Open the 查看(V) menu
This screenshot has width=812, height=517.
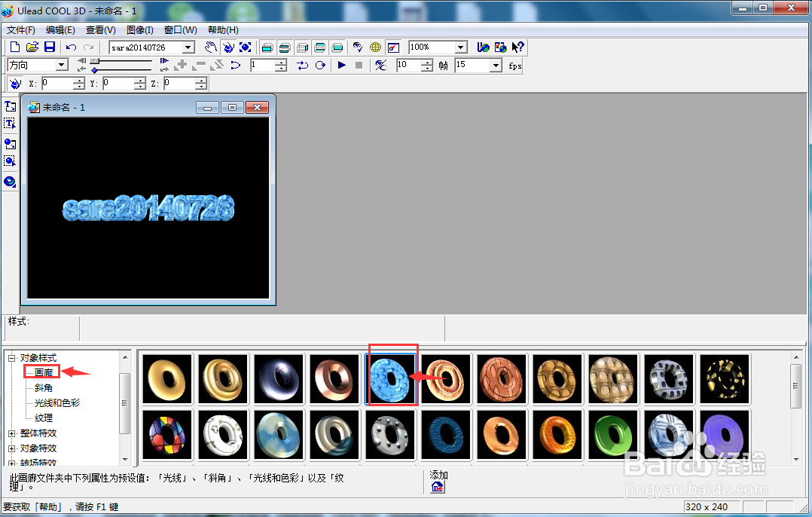[101, 30]
